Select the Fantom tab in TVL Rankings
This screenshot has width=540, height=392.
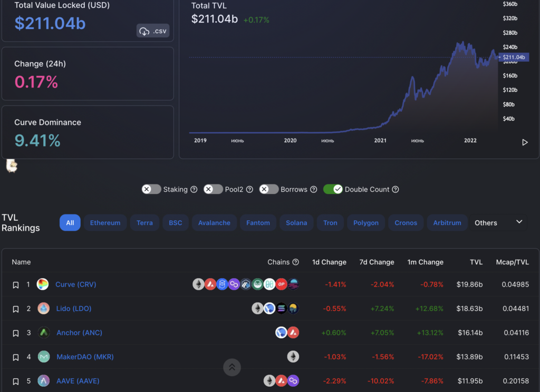[x=258, y=222]
